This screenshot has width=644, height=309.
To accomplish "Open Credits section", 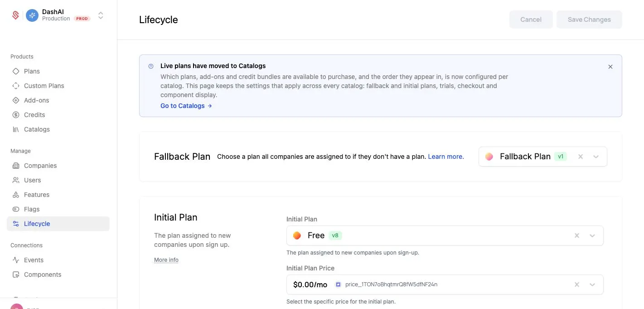I will point(58,115).
